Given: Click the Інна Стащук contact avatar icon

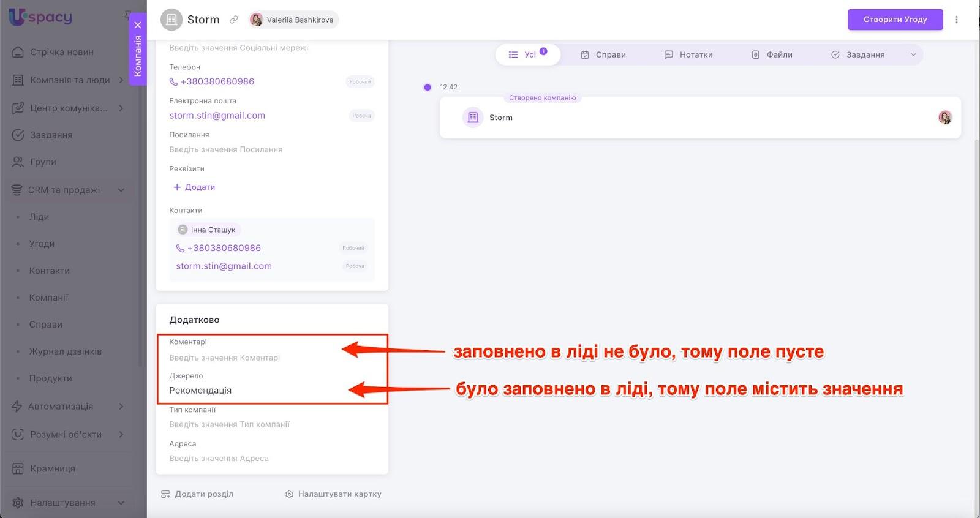Looking at the screenshot, I should pyautogui.click(x=183, y=230).
